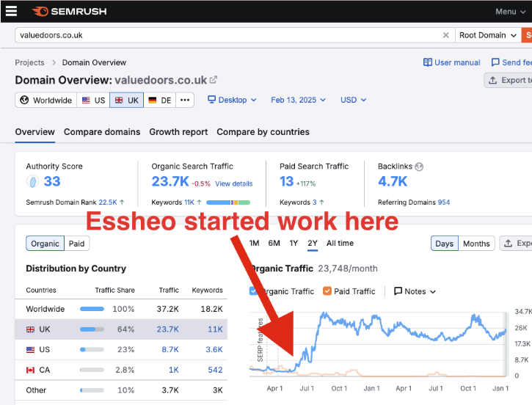Image resolution: width=532 pixels, height=405 pixels.
Task: Switch to the Overview tab
Action: point(35,132)
